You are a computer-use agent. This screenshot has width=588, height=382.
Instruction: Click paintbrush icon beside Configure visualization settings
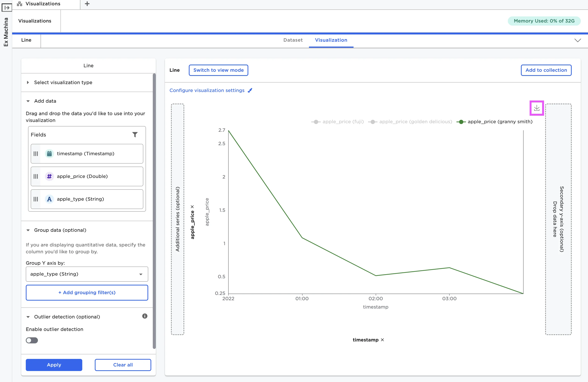(250, 90)
